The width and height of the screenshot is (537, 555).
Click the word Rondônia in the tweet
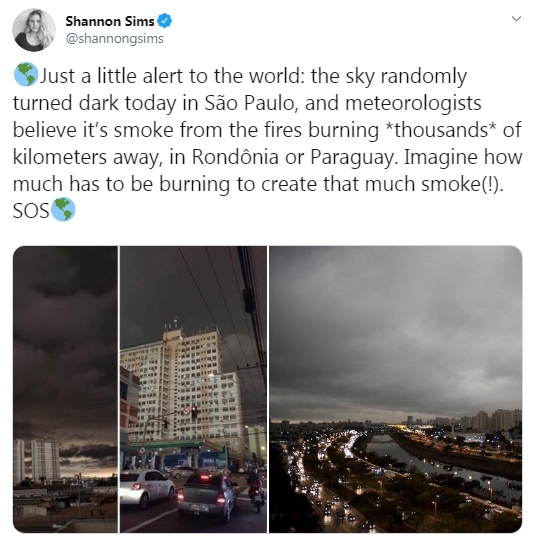point(235,157)
